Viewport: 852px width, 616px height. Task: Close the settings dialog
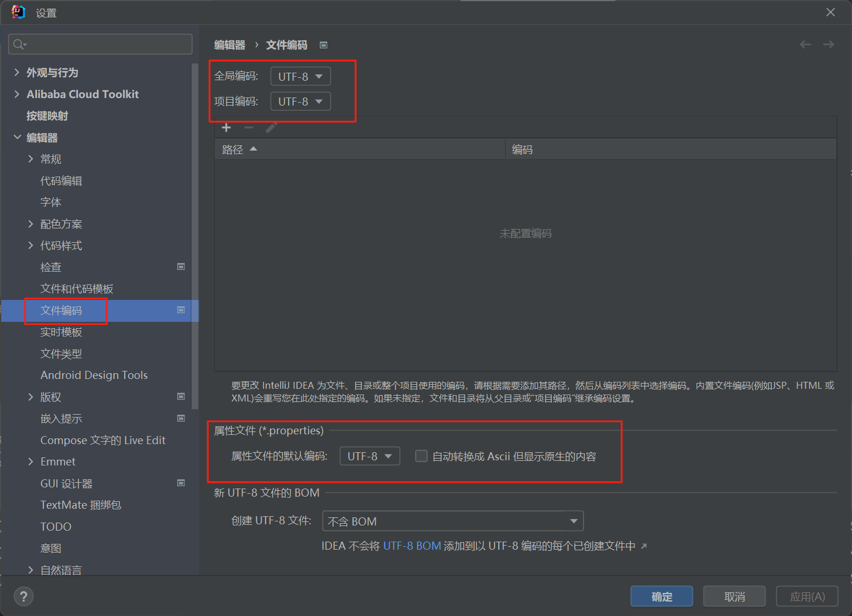pos(830,12)
